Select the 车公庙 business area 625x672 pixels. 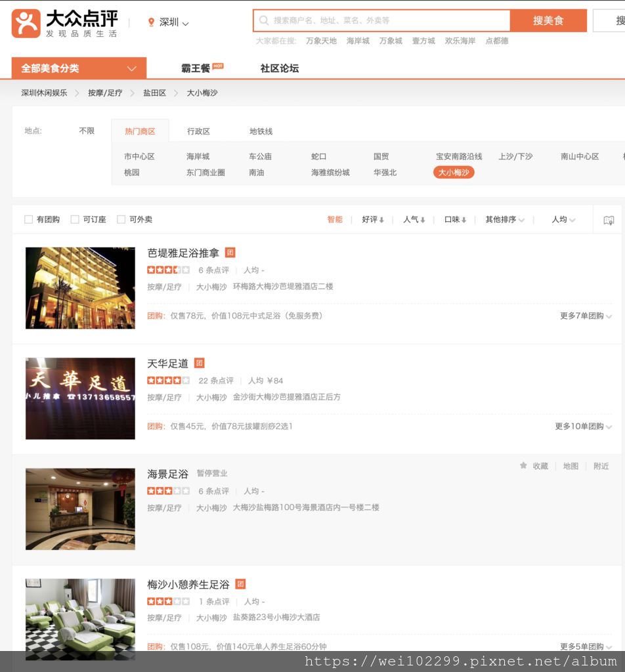pos(260,156)
